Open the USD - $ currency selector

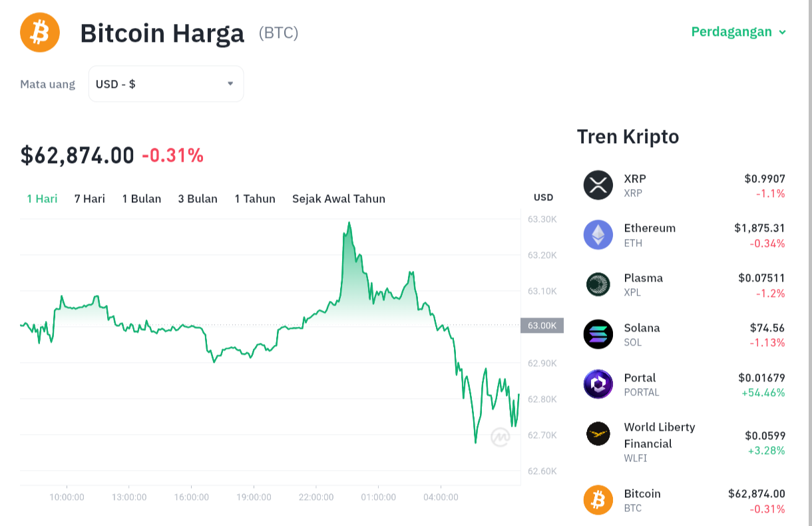pyautogui.click(x=166, y=84)
